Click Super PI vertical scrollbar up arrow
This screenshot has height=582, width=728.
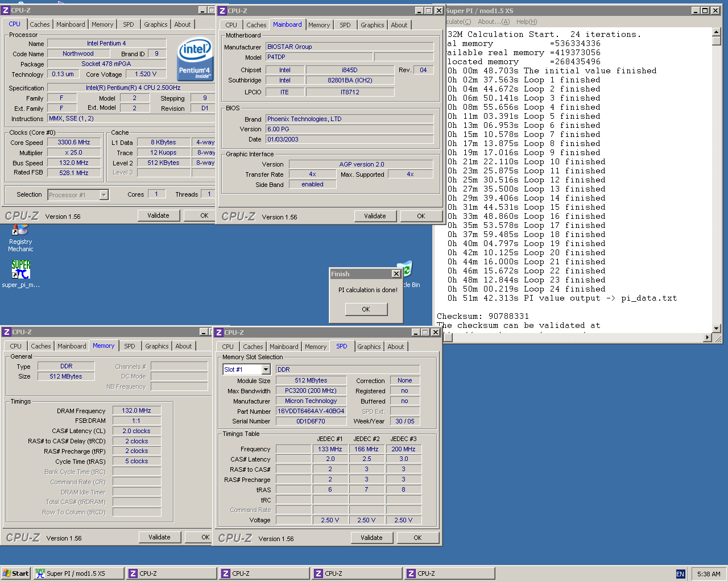[717, 32]
